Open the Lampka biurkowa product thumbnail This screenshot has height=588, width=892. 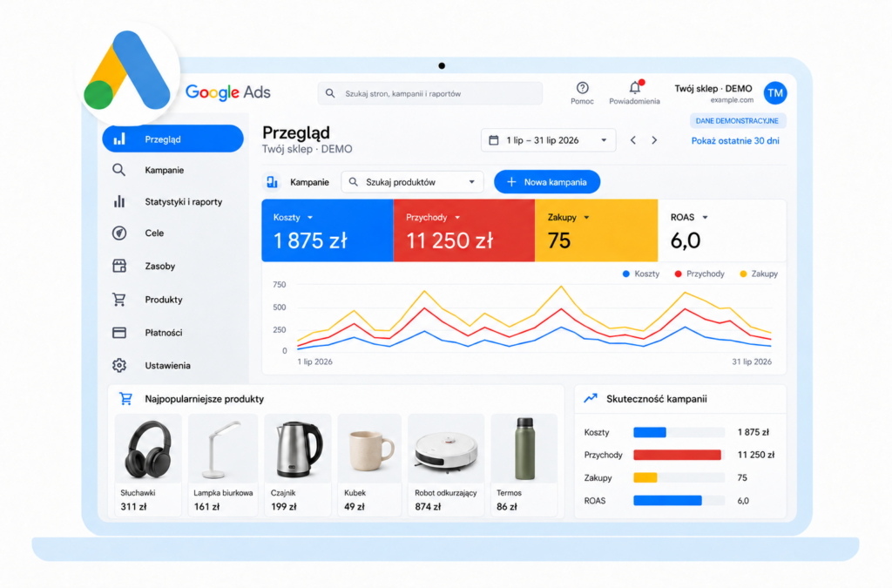tap(222, 449)
